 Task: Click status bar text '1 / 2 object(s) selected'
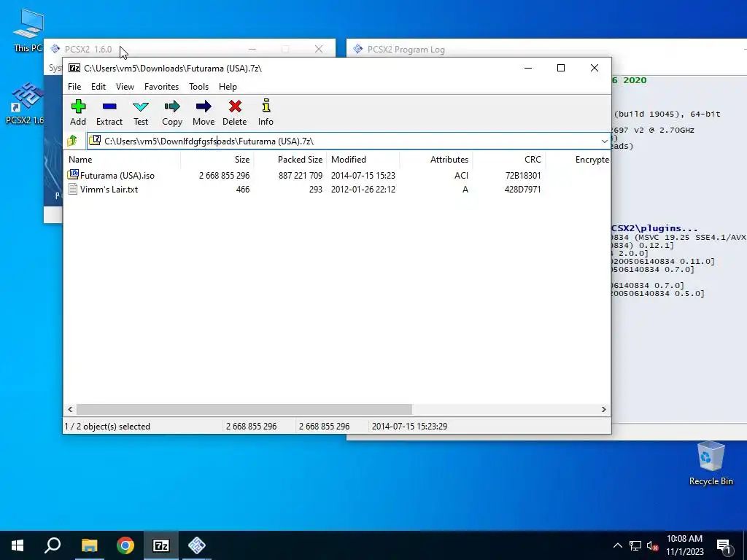click(x=107, y=426)
